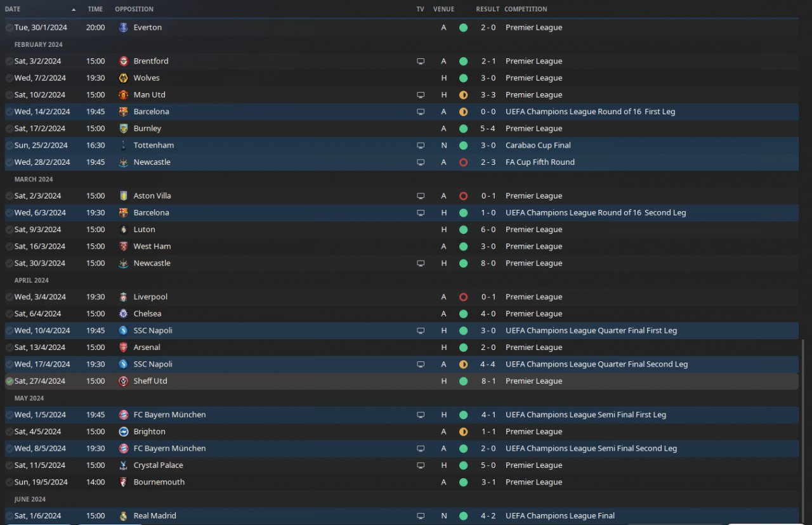
Task: Click the FC Bayern München crest on 1/5/2024
Action: coord(123,415)
